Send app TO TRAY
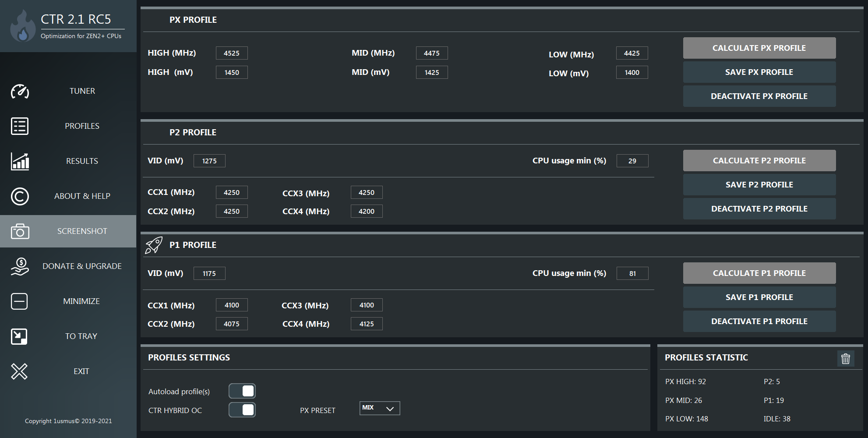868x438 pixels. 81,336
